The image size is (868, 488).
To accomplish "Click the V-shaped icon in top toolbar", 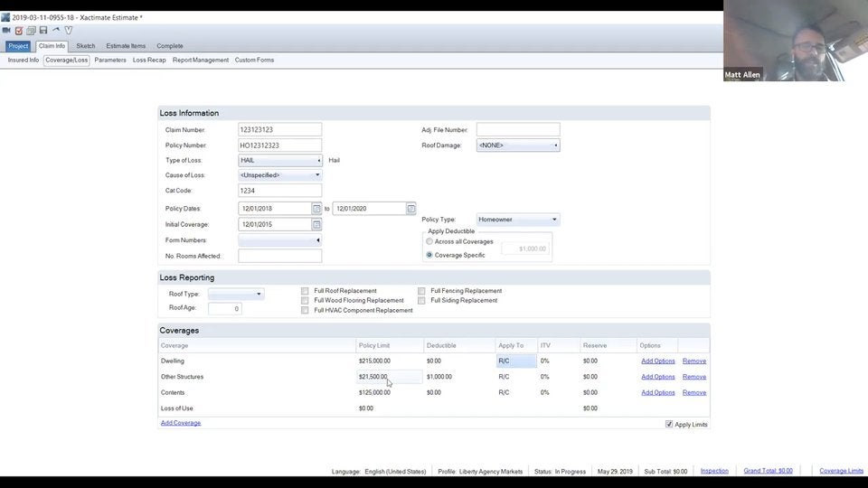I will (69, 30).
